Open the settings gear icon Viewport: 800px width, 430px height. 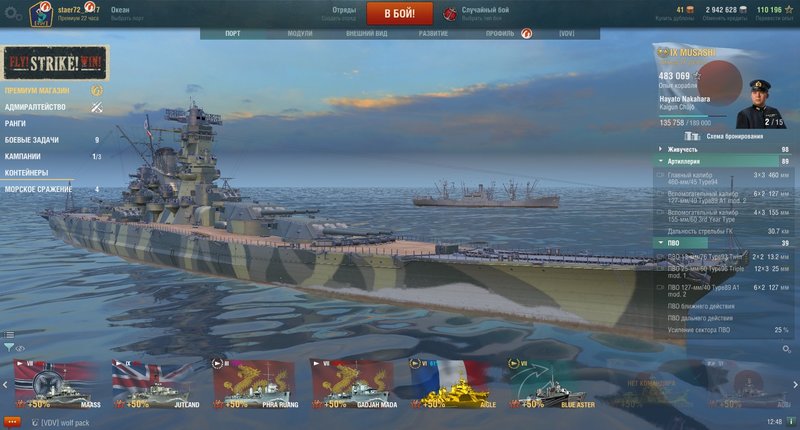(x=13, y=13)
